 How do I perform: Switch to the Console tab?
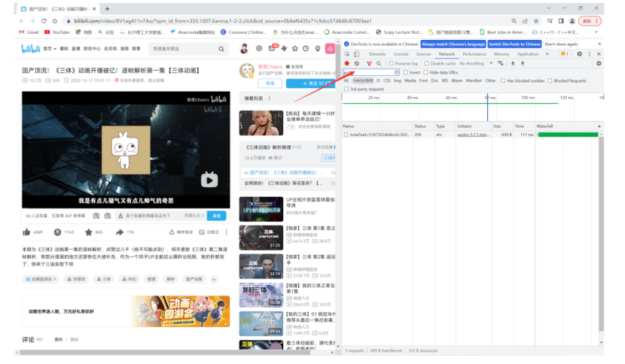click(401, 53)
